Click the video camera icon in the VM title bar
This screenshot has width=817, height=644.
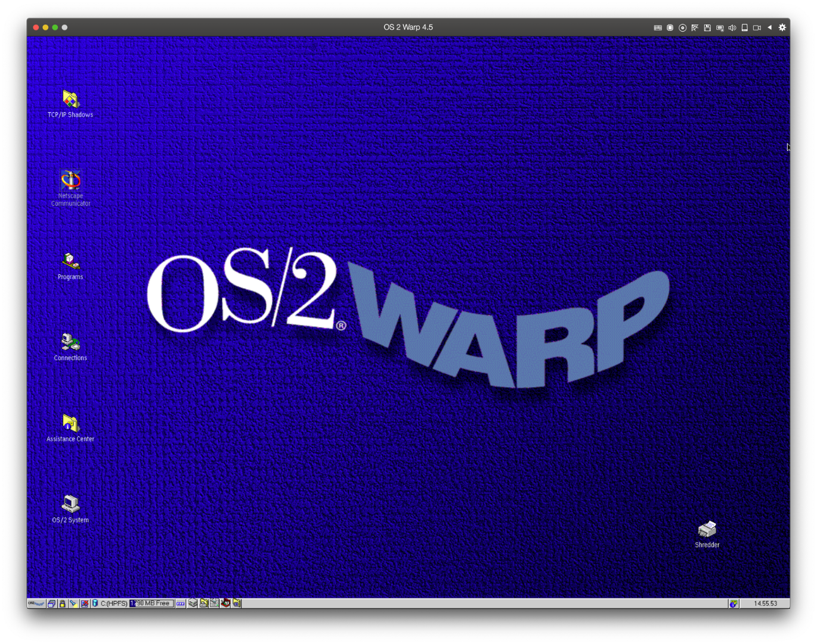click(x=757, y=27)
